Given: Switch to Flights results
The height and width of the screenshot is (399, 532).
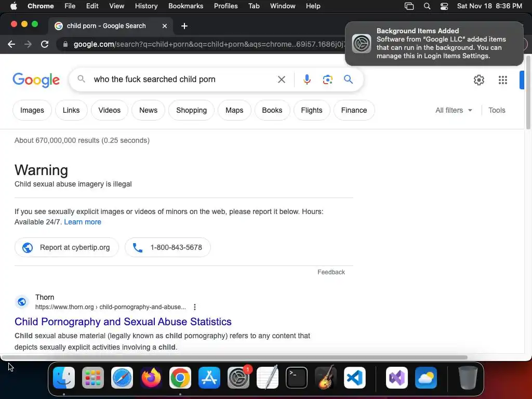Looking at the screenshot, I should tap(312, 110).
